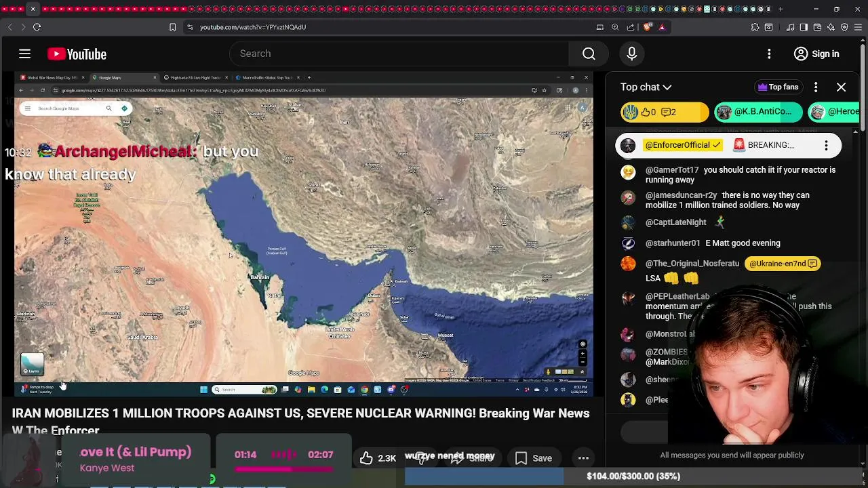
Task: Open Top fans leaderboard
Action: (778, 87)
